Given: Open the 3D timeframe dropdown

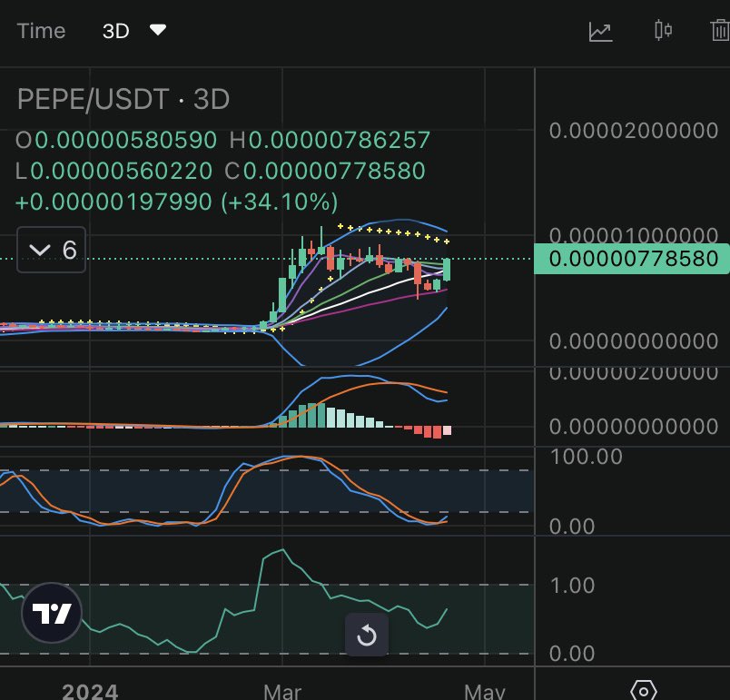Looking at the screenshot, I should point(134,31).
